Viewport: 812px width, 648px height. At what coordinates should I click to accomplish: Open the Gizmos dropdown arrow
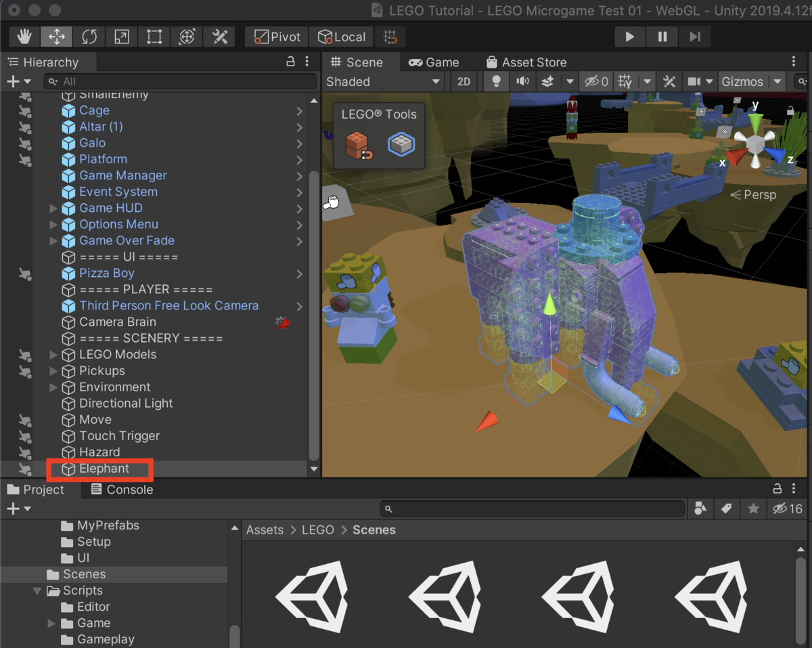pos(777,82)
